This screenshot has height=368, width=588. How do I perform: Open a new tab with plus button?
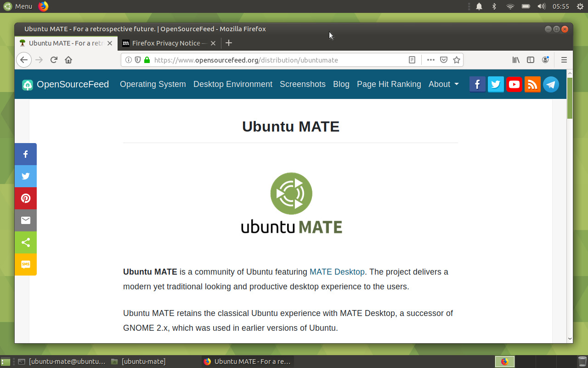[x=229, y=43]
